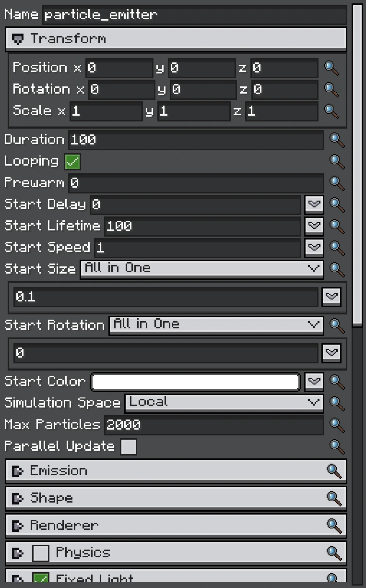
Task: Click magnifier icon beside Start Speed
Action: tap(337, 248)
